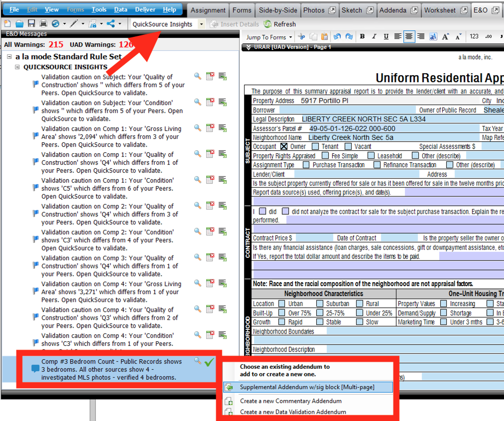
Task: Click the lock document icon
Action: pyautogui.click(x=93, y=24)
